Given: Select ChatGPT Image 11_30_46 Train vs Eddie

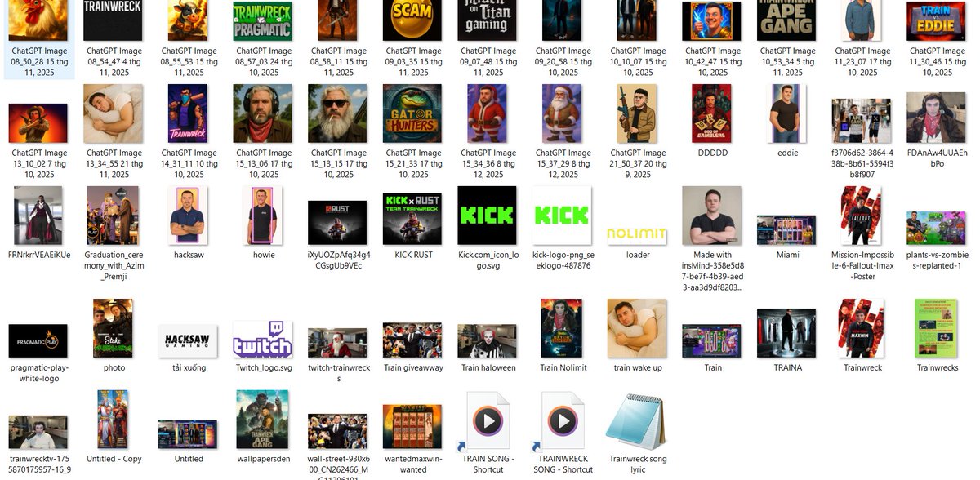Looking at the screenshot, I should [937, 20].
